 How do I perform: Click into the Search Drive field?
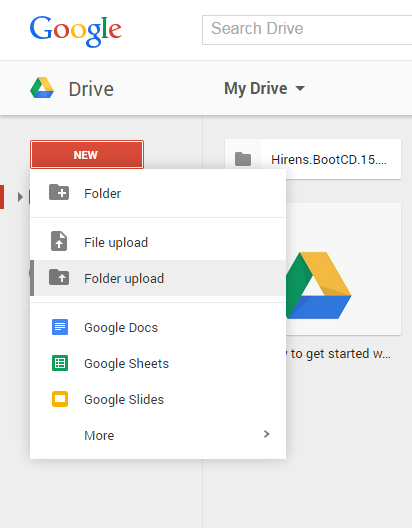pos(307,30)
